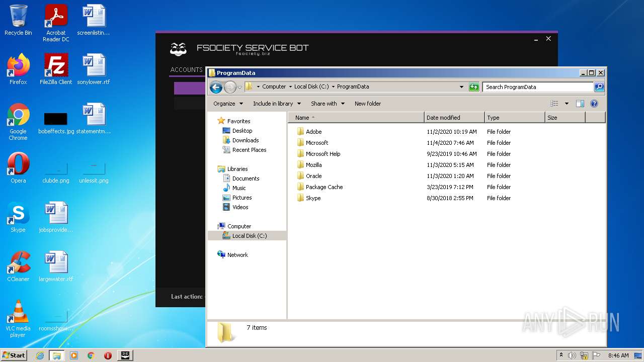Select sonylower.rtf file on desktop
This screenshot has width=644, height=362.
[94, 69]
